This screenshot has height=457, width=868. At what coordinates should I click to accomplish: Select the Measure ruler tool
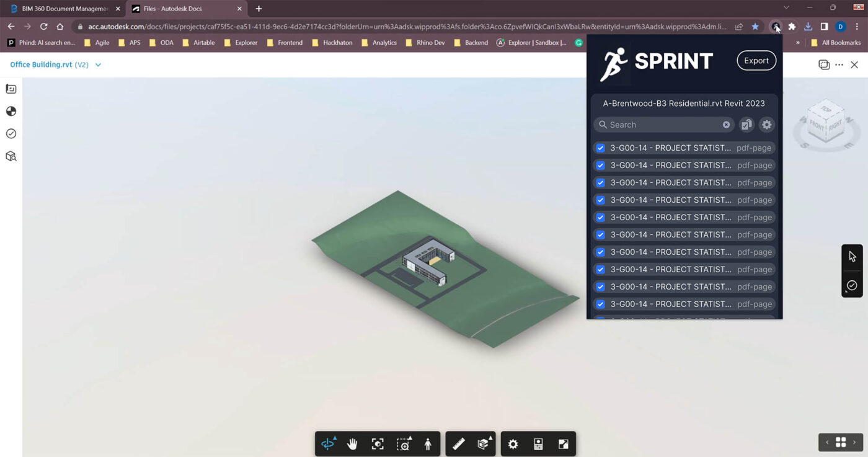(459, 444)
